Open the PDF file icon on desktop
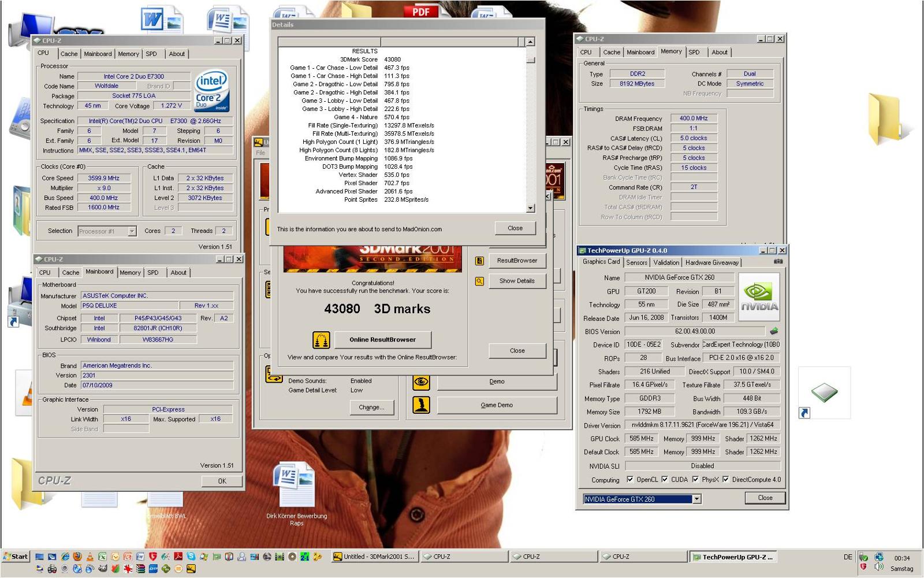This screenshot has width=924, height=578. [421, 10]
